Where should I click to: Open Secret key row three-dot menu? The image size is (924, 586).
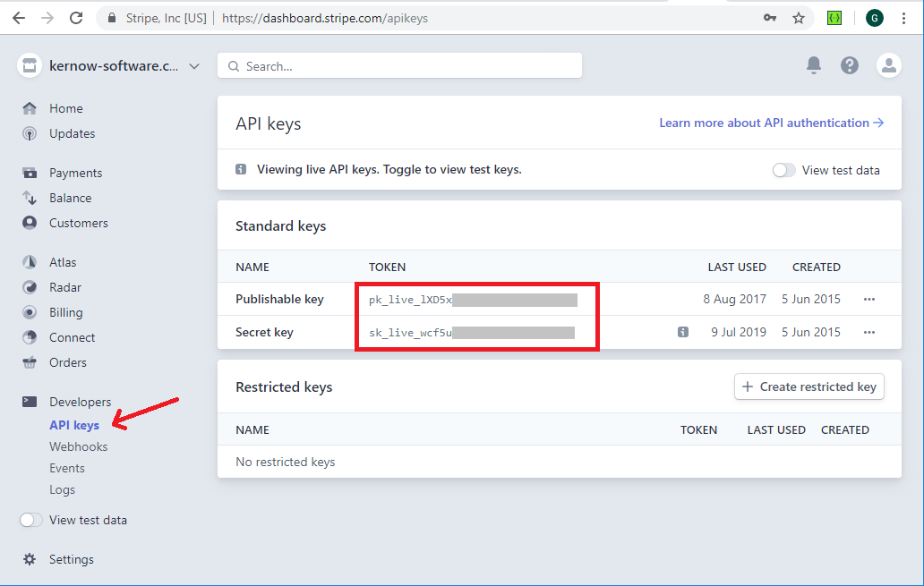(x=869, y=332)
